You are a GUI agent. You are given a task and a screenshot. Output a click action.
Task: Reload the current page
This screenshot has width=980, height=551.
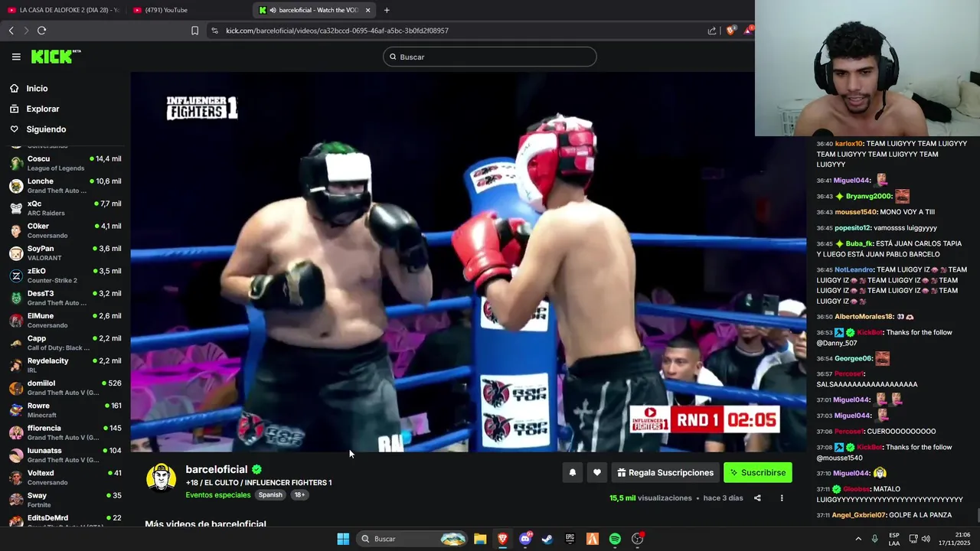42,31
